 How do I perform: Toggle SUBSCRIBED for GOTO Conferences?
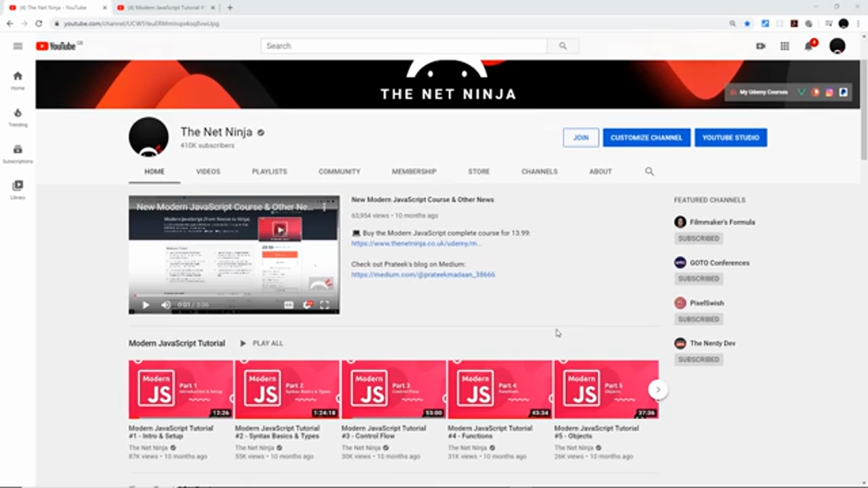(x=698, y=279)
